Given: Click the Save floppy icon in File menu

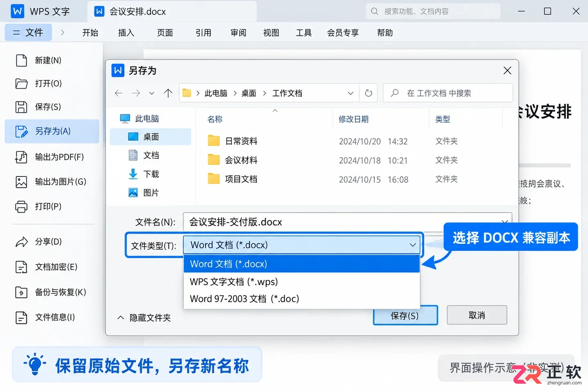Looking at the screenshot, I should [x=21, y=107].
